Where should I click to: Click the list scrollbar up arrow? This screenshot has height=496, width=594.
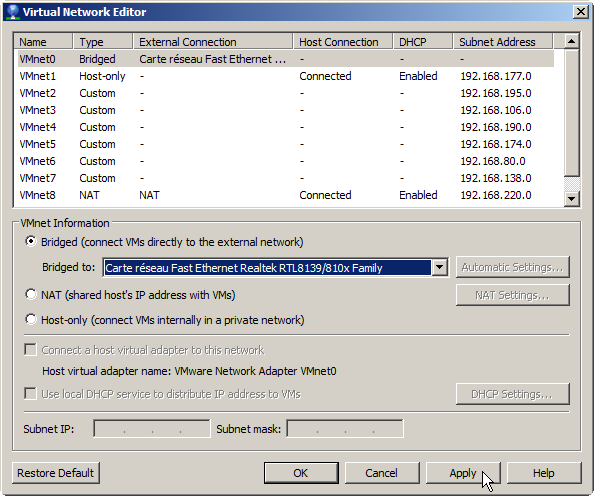[572, 41]
